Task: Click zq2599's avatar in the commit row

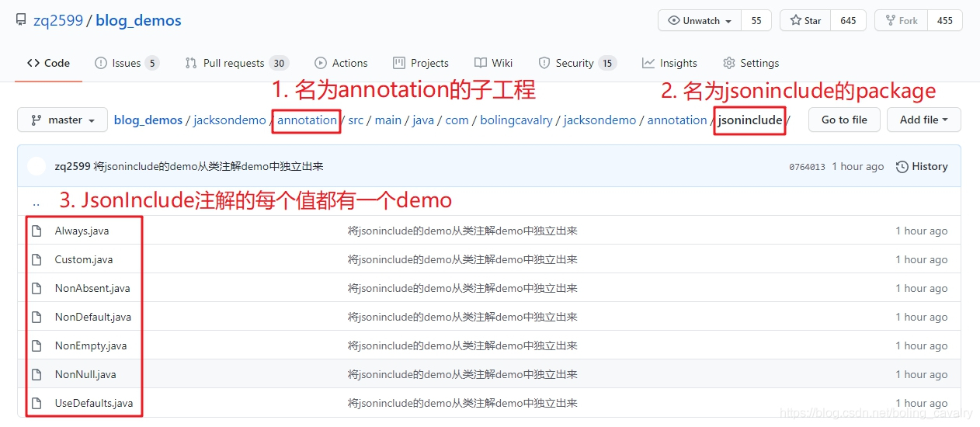Action: [x=36, y=166]
